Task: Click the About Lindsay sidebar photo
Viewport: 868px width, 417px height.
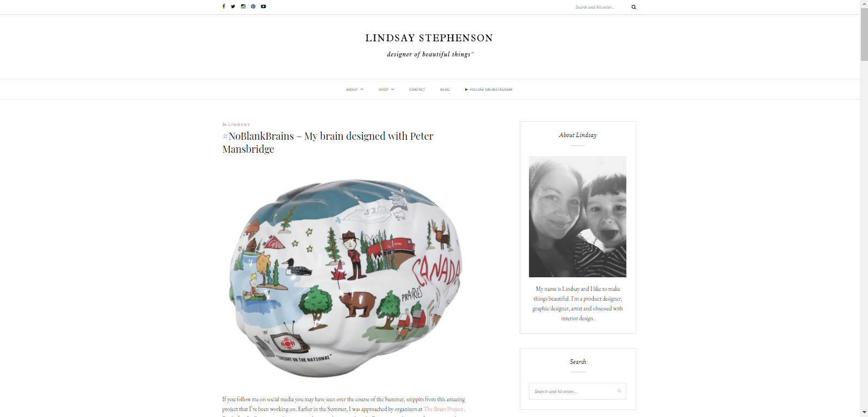Action: pyautogui.click(x=577, y=217)
